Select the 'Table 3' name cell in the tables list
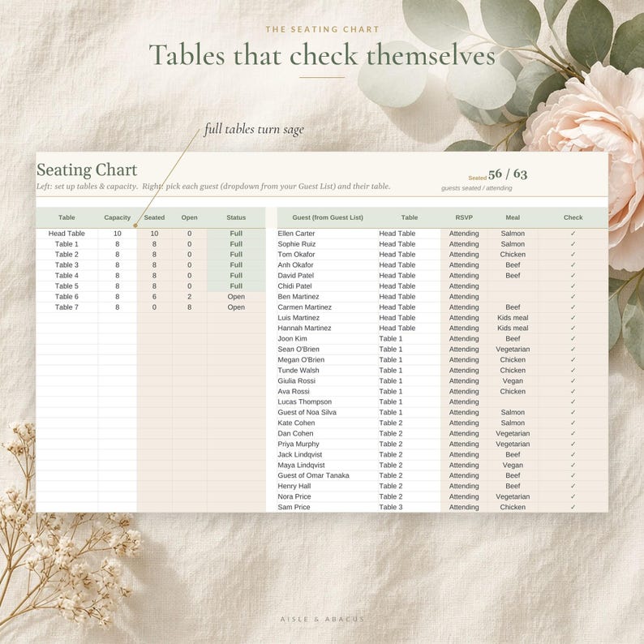Viewport: 644px width, 644px height. tap(67, 265)
